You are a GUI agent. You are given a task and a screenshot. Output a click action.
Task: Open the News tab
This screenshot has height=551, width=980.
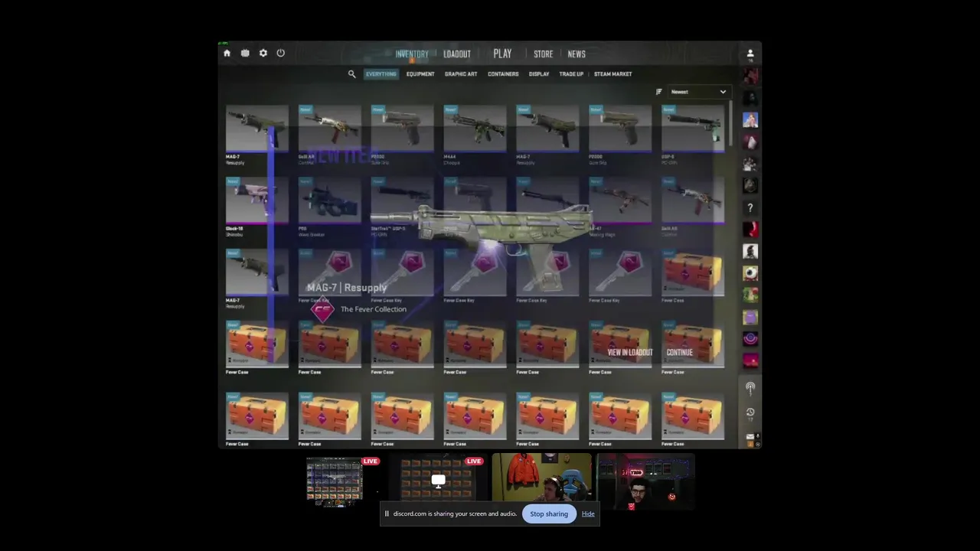tap(577, 54)
